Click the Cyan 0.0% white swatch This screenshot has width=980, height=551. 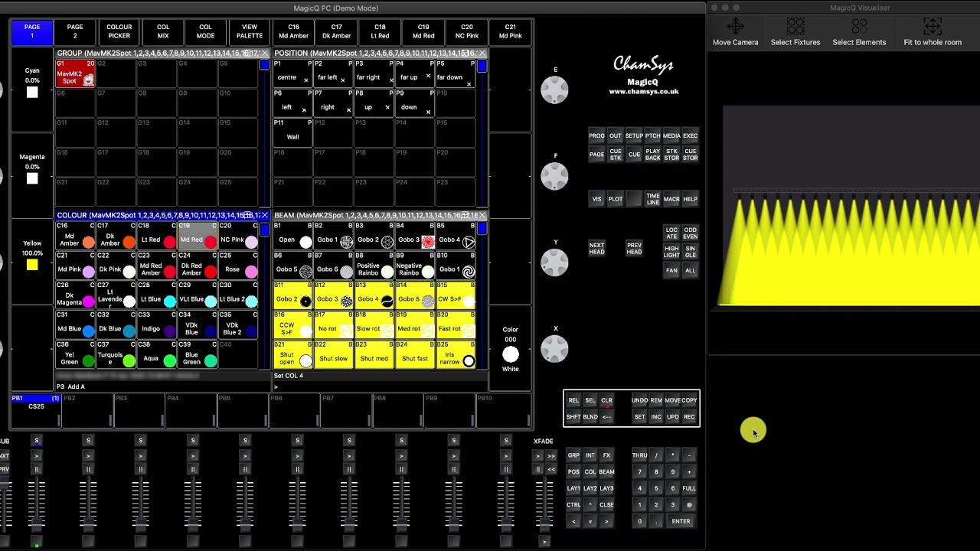pyautogui.click(x=32, y=93)
